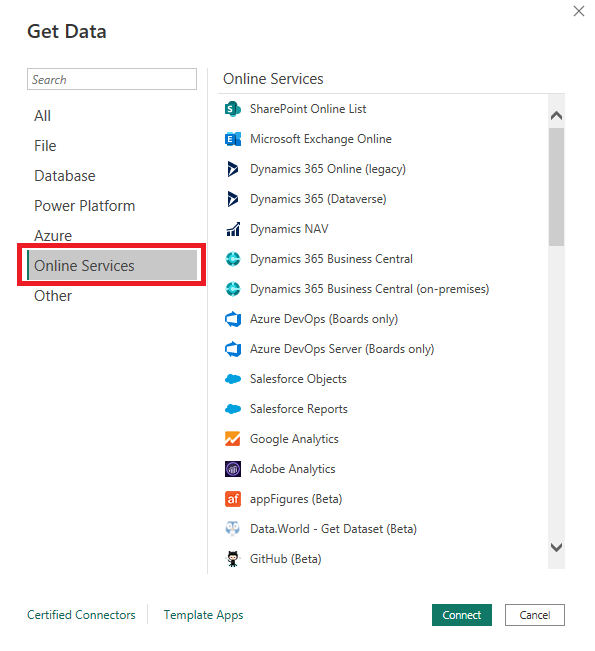Image resolution: width=595 pixels, height=651 pixels.
Task: Click the Connect button
Action: (x=462, y=615)
